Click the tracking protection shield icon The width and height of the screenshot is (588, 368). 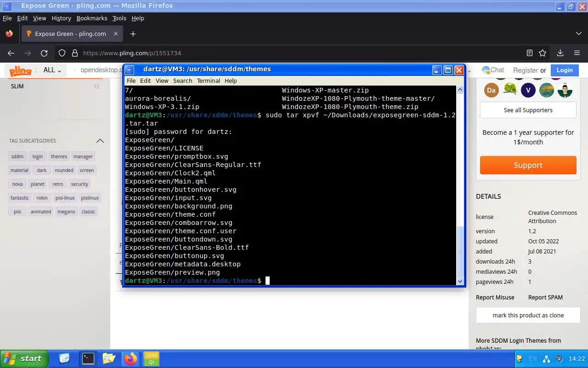point(62,53)
